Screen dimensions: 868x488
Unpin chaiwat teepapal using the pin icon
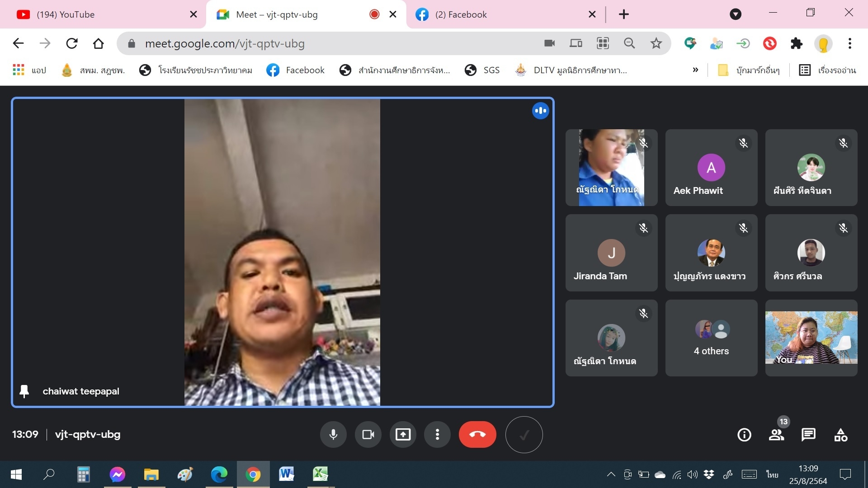point(24,391)
